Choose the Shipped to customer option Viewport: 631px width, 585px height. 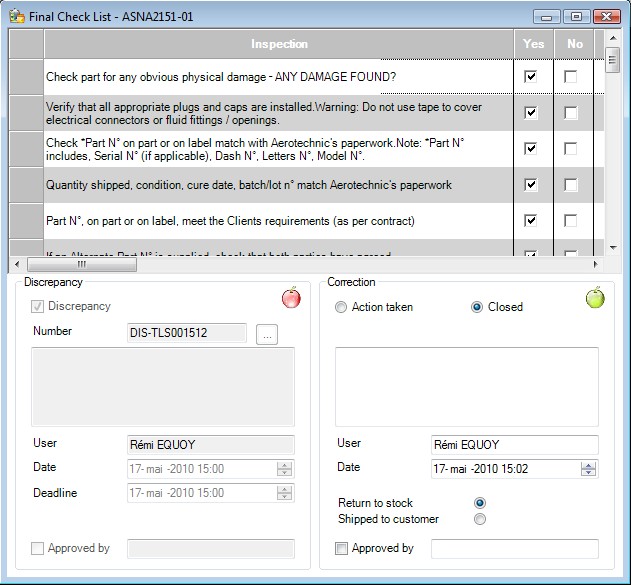pyautogui.click(x=480, y=519)
